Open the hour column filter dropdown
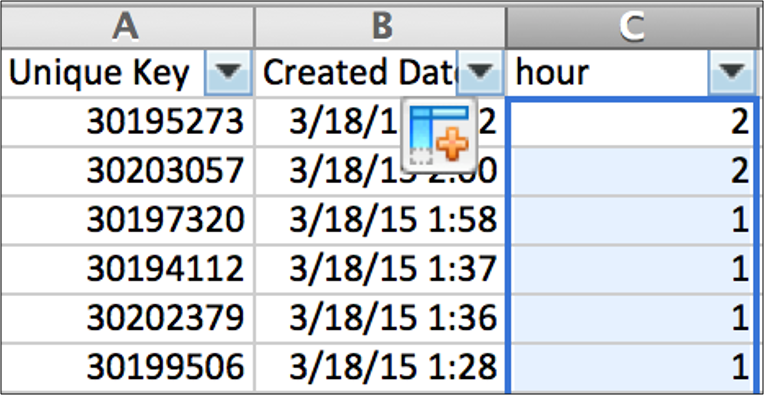This screenshot has height=395, width=764. pos(732,72)
